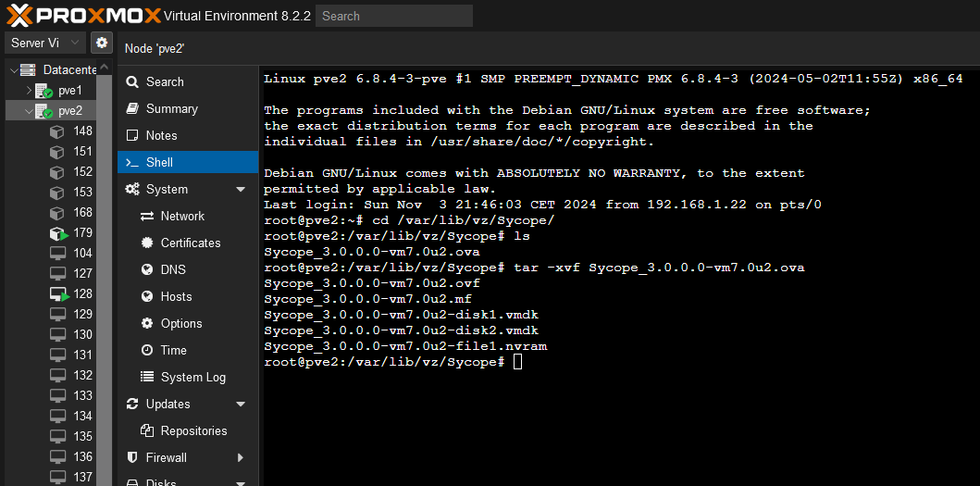This screenshot has width=980, height=486.
Task: Click the Time clock icon
Action: 146,350
